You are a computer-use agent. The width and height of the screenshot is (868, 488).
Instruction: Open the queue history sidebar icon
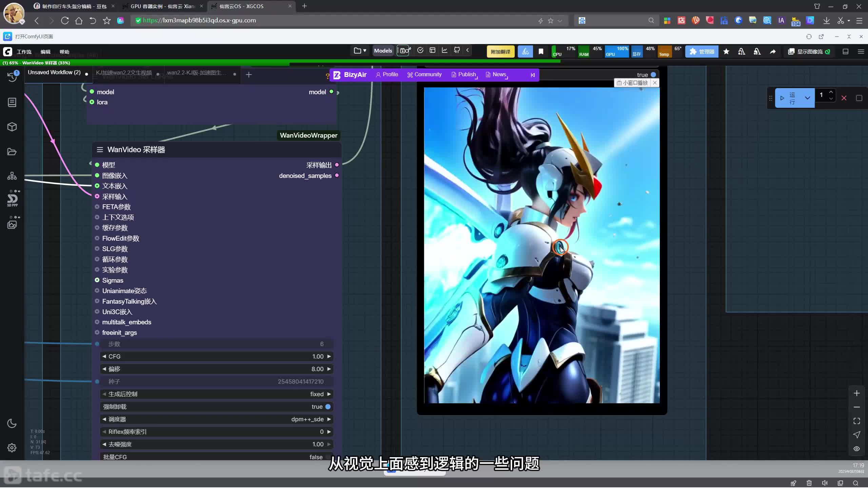coord(12,77)
